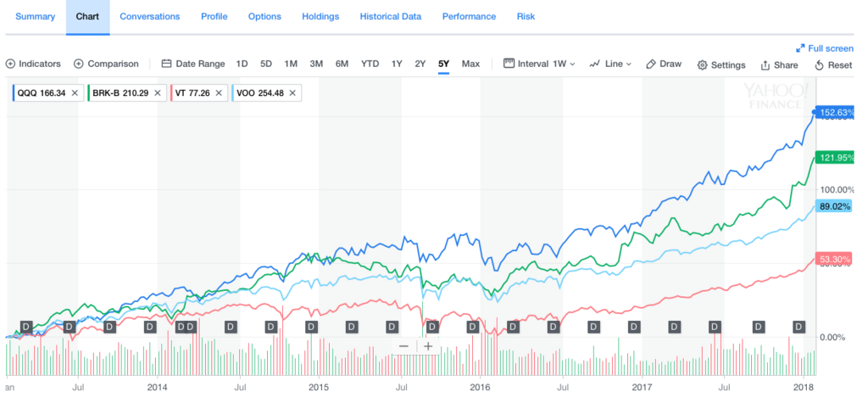Screen dimensions: 868x398
Task: Open the Indicators menu
Action: [33, 64]
